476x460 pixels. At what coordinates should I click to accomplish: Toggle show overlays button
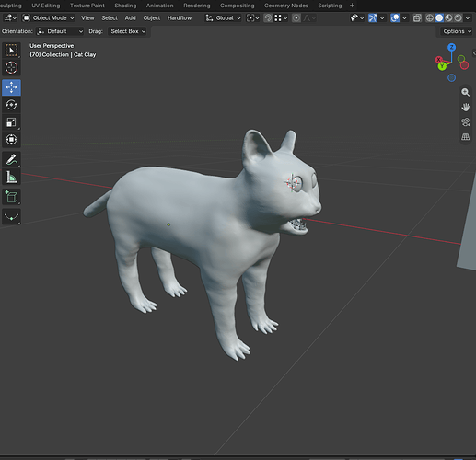pyautogui.click(x=395, y=18)
